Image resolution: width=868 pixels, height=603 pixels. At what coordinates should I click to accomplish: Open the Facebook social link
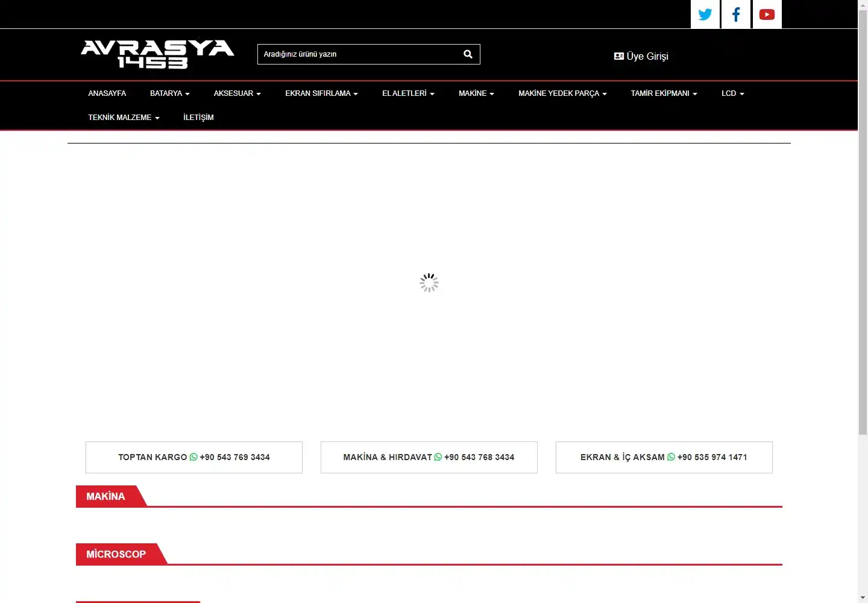point(736,14)
